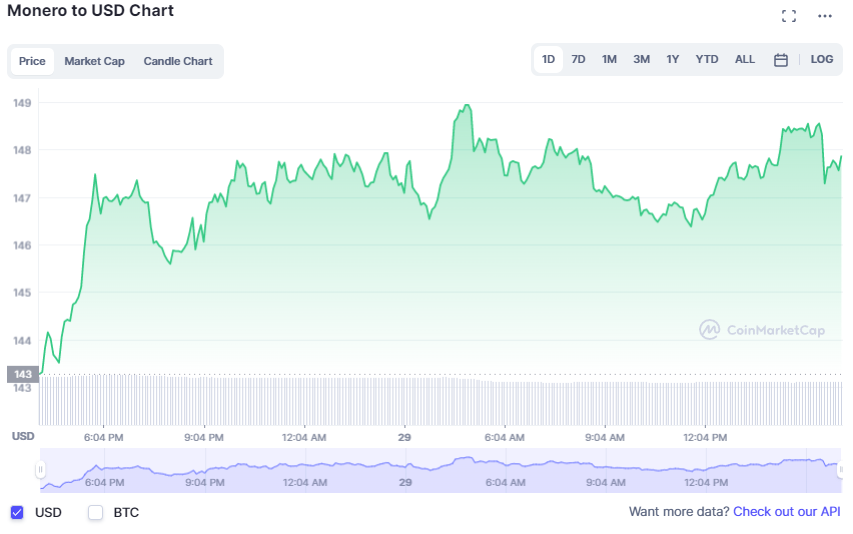Click the USD axis unit label
This screenshot has height=534, width=853.
click(23, 436)
